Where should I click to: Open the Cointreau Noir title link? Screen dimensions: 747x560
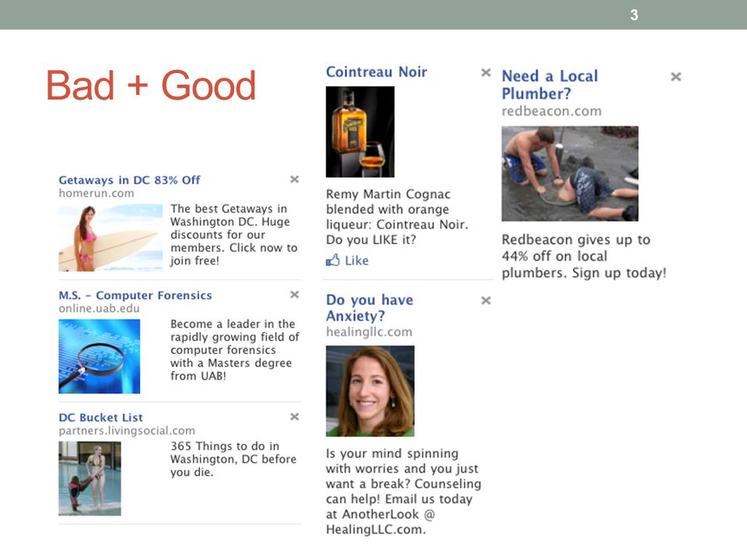377,72
